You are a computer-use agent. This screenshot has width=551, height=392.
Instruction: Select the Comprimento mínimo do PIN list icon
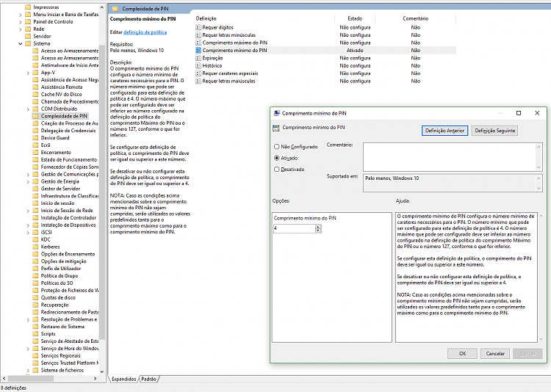[x=198, y=51]
